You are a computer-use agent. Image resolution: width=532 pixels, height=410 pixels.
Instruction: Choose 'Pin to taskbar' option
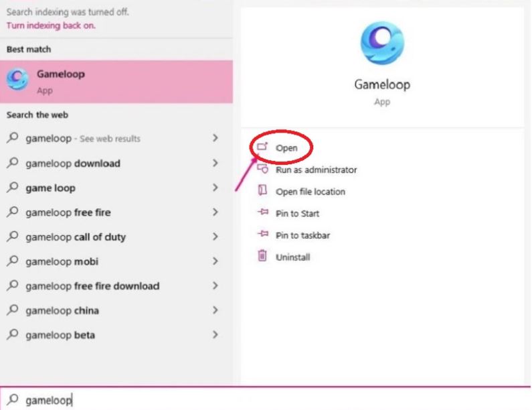302,235
